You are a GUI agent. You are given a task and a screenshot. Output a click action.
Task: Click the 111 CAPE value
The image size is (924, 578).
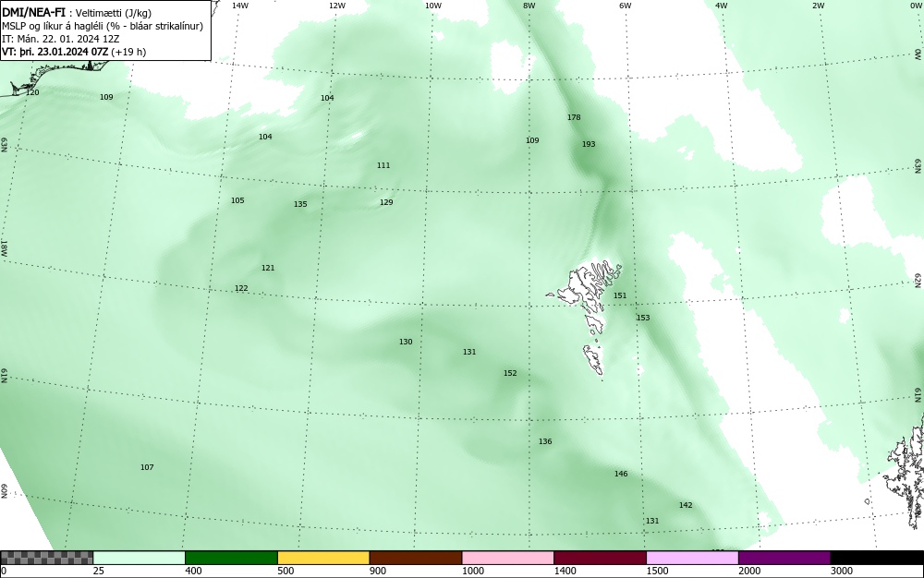pos(383,165)
